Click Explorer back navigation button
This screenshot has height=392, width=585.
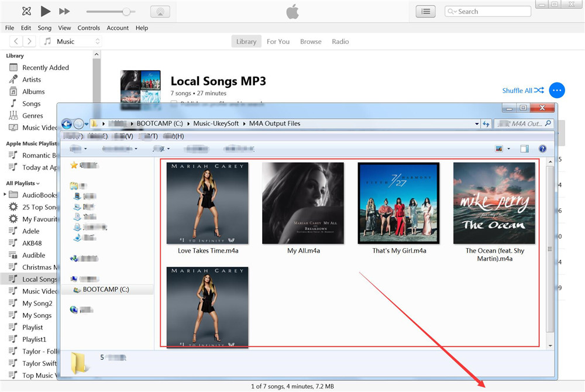67,124
